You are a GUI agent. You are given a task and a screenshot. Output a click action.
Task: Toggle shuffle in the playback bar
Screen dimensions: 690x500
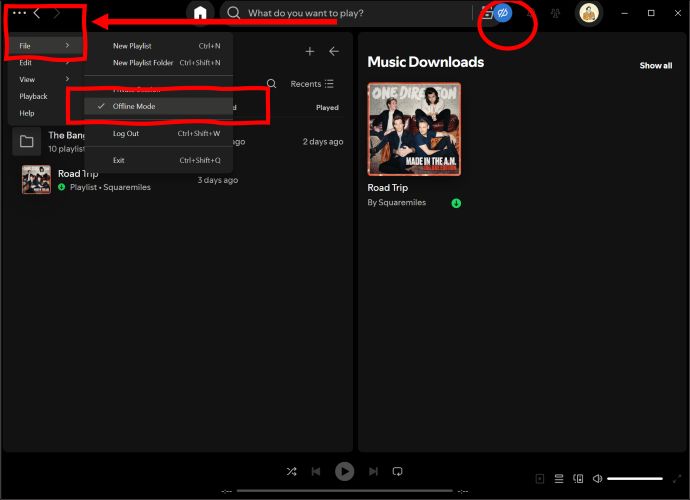[291, 471]
